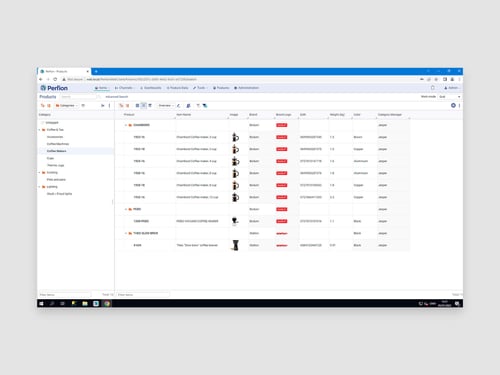500x375 pixels.
Task: Reload the page in browser
Action: click(x=55, y=79)
